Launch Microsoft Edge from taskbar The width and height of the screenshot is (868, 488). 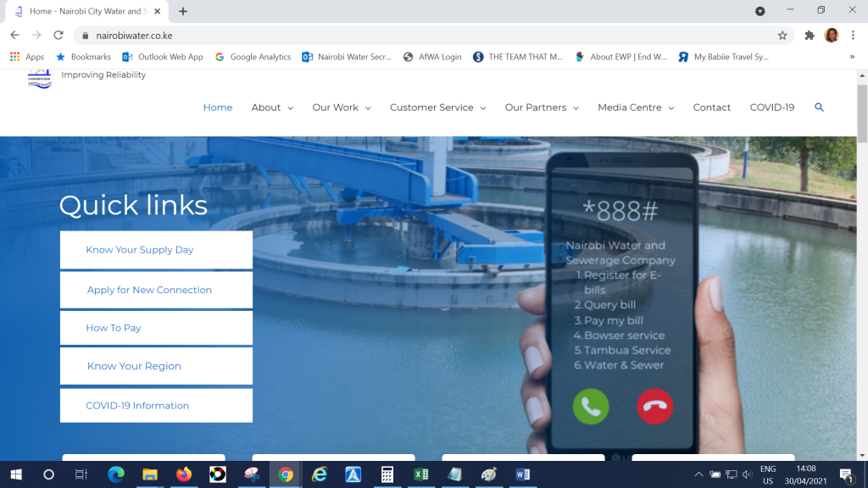point(115,474)
